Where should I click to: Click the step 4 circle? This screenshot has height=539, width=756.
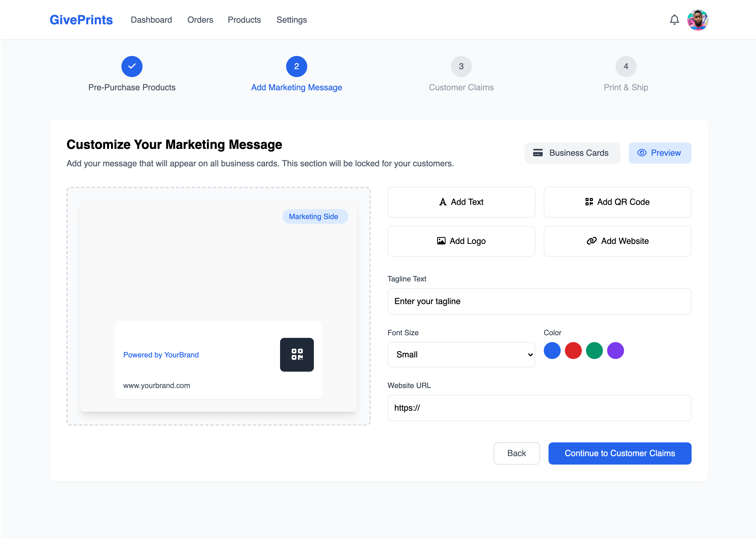626,66
